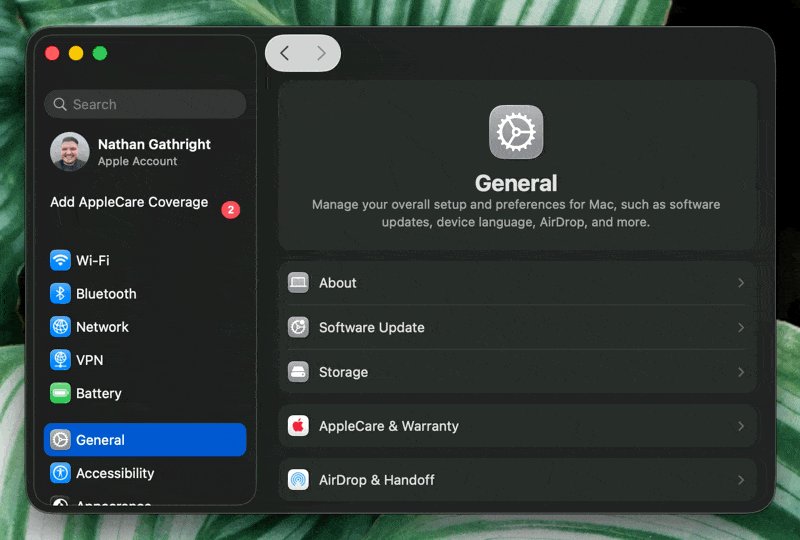Open the Storage settings row
800x540 pixels.
[518, 372]
